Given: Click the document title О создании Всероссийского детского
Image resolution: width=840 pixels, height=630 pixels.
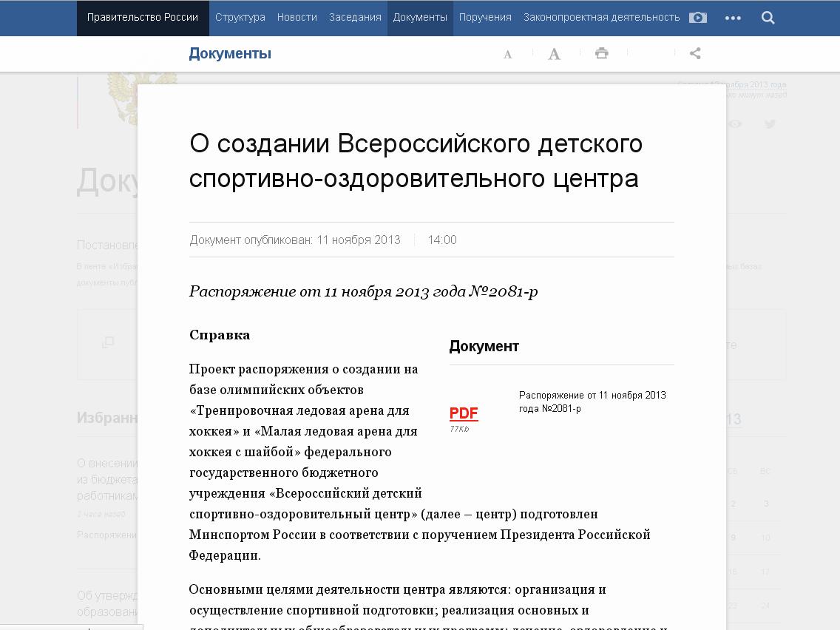Looking at the screenshot, I should tap(416, 160).
